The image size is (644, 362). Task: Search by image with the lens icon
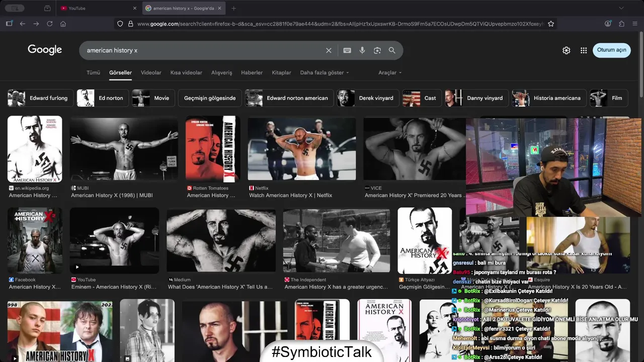point(377,50)
